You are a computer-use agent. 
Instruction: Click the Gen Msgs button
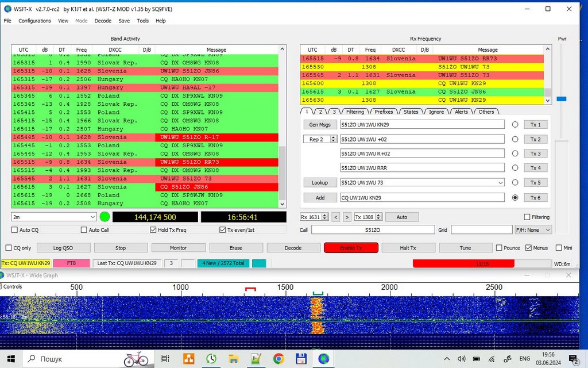(x=320, y=125)
